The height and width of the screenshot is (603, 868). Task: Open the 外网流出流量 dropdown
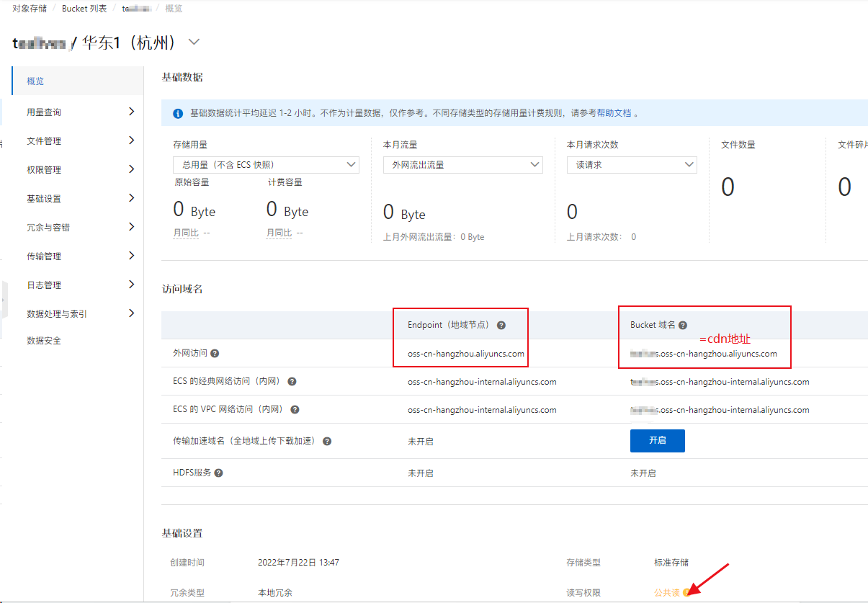(x=534, y=164)
